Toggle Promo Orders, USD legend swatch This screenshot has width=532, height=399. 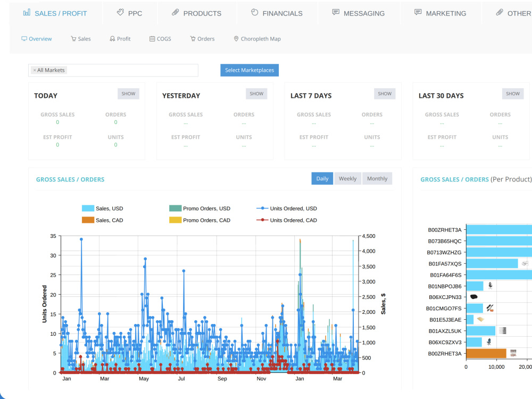(x=176, y=209)
